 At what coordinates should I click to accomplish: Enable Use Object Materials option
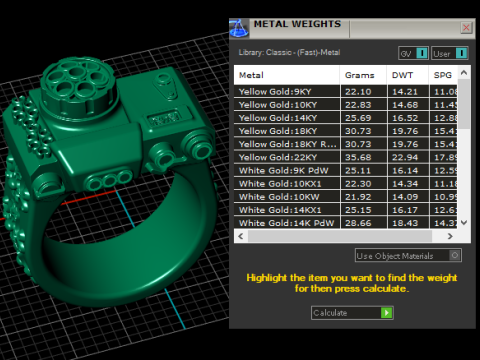tap(408, 255)
